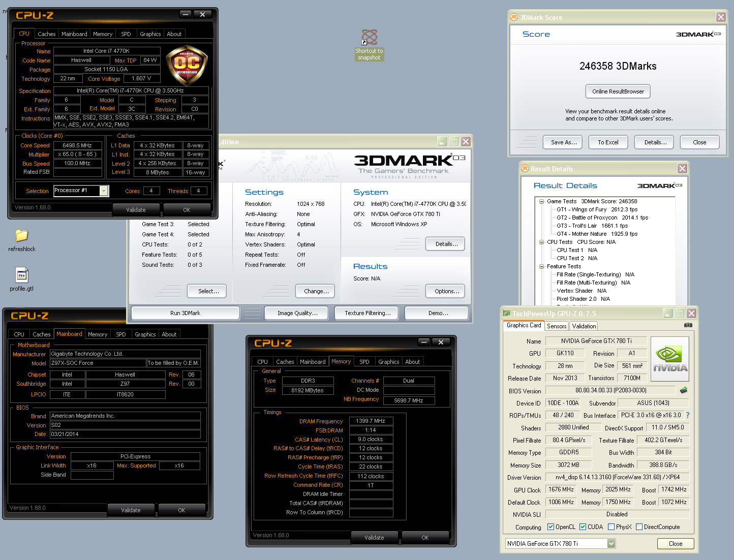Click OK in the CPU-Z Mainboard window
This screenshot has width=734, height=560.
(x=181, y=510)
